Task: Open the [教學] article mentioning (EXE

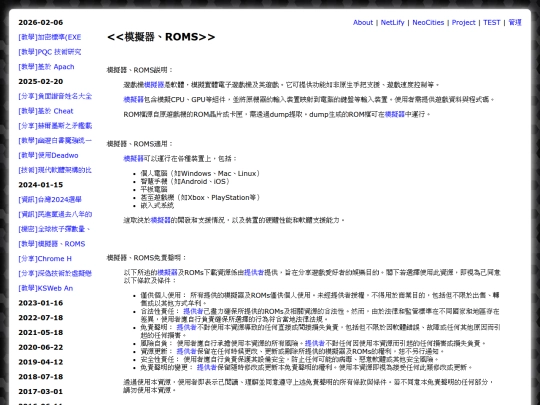Action: 50,37
